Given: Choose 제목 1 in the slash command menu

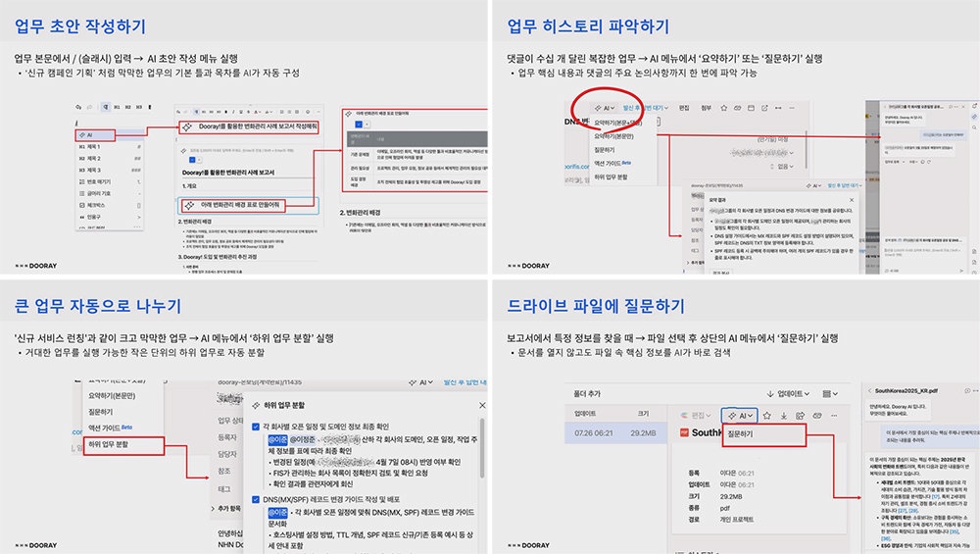Looking at the screenshot, I should (110, 147).
